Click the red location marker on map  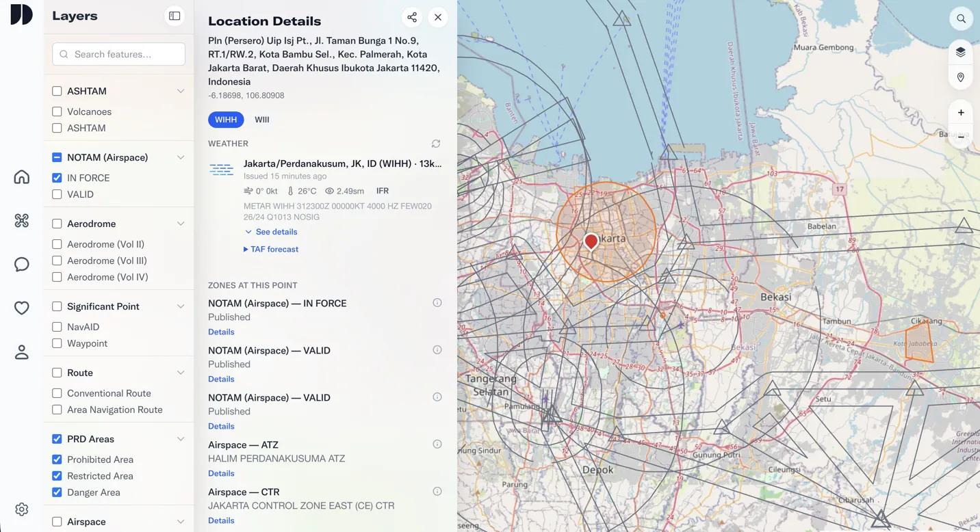(x=591, y=241)
